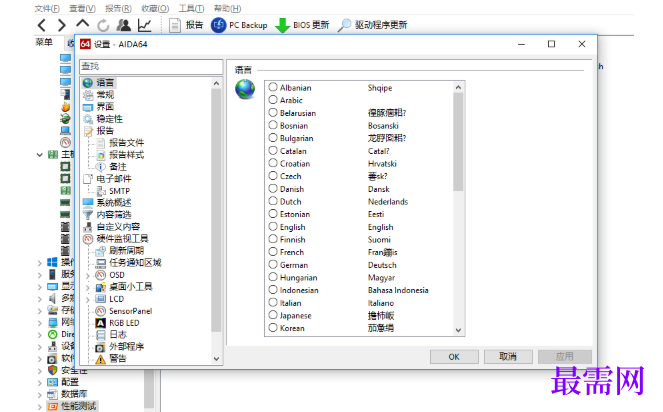This screenshot has height=412, width=663.
Task: Expand the 桌面小工具 node in settings tree
Action: click(88, 287)
